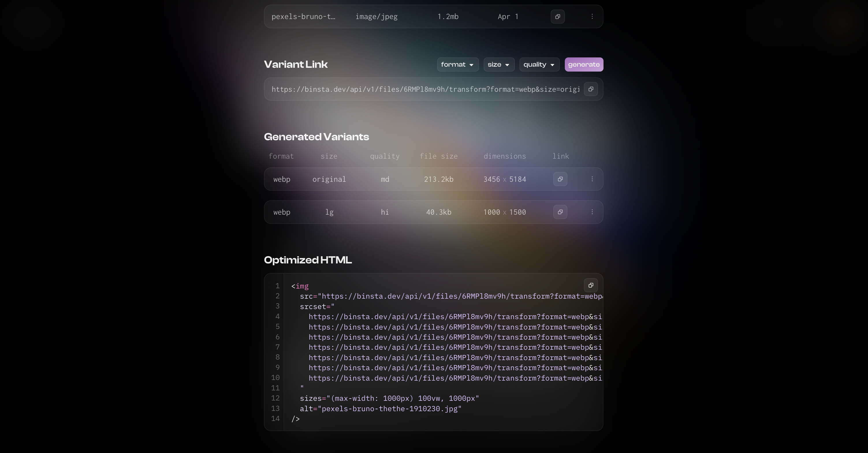Click the link column header
868x453 pixels.
tap(561, 156)
